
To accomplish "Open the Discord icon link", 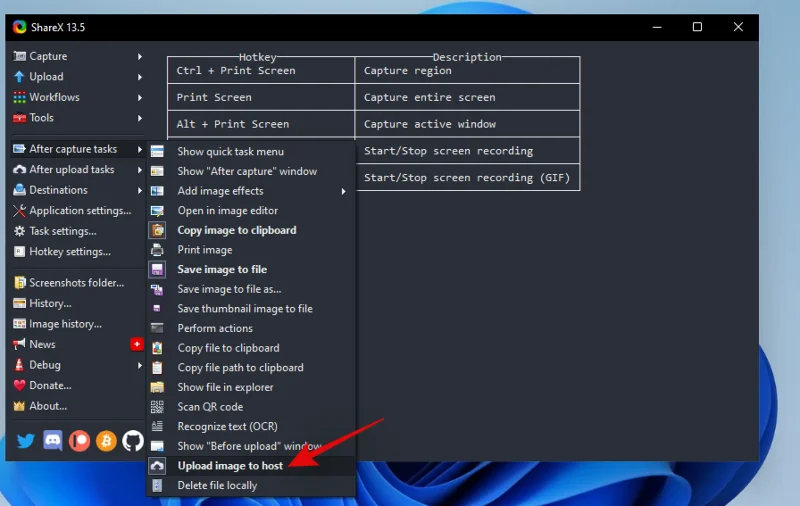I will pos(53,441).
